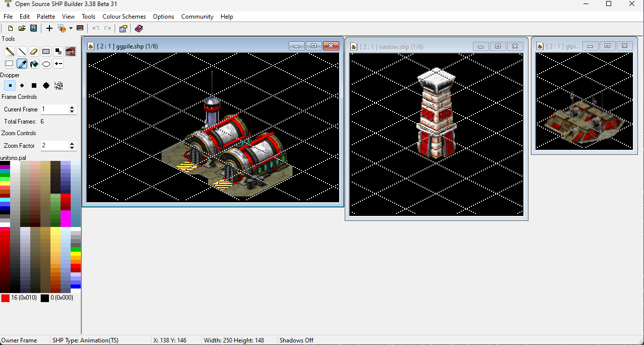
Task: Click the Save file toolbar icon
Action: point(33,28)
